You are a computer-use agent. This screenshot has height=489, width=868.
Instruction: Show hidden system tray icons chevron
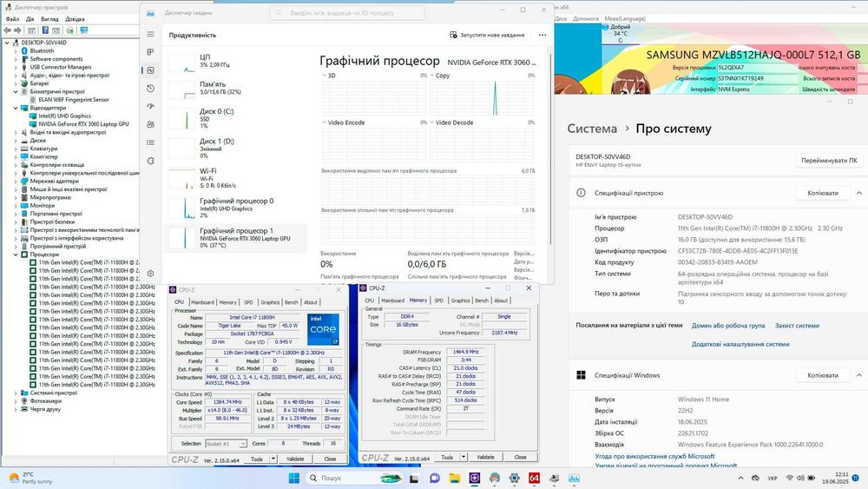(740, 478)
